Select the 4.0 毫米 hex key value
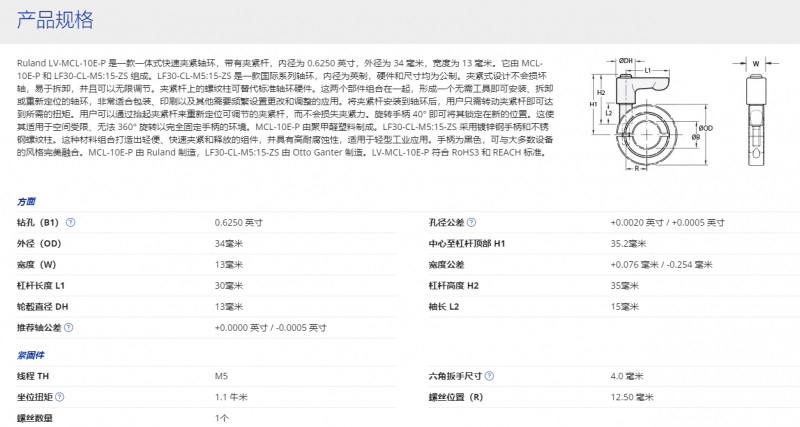The image size is (800, 427). pyautogui.click(x=627, y=376)
